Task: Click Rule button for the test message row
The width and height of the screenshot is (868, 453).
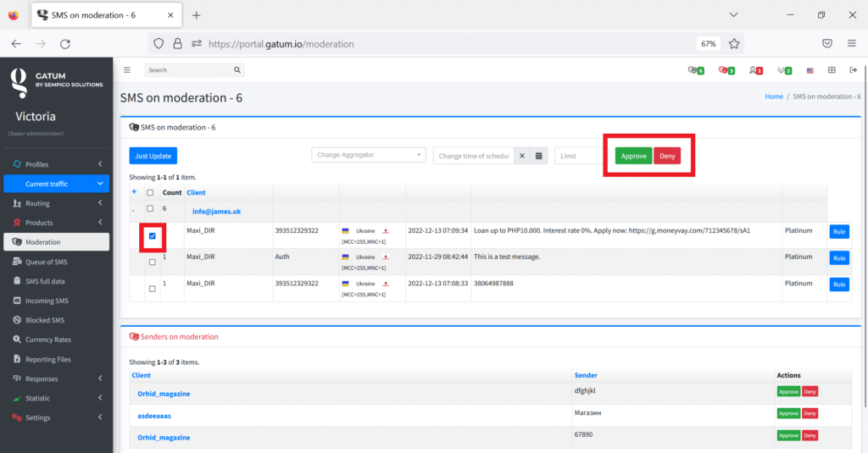Action: (839, 258)
